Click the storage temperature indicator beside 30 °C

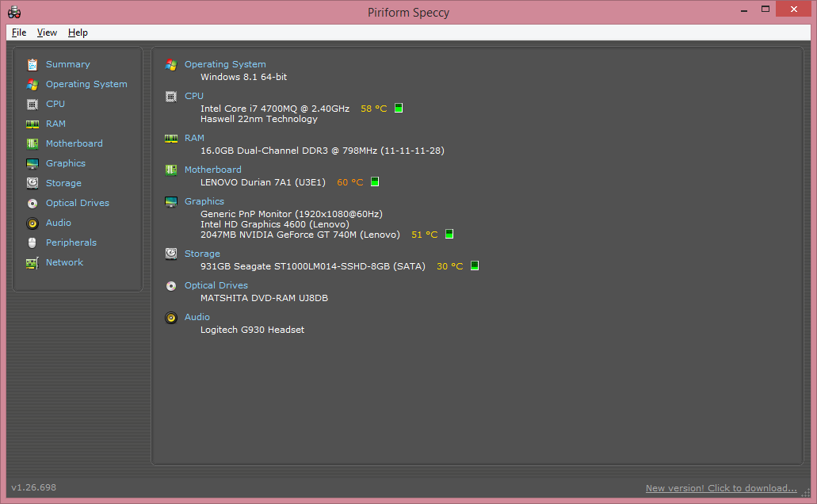[x=475, y=265]
